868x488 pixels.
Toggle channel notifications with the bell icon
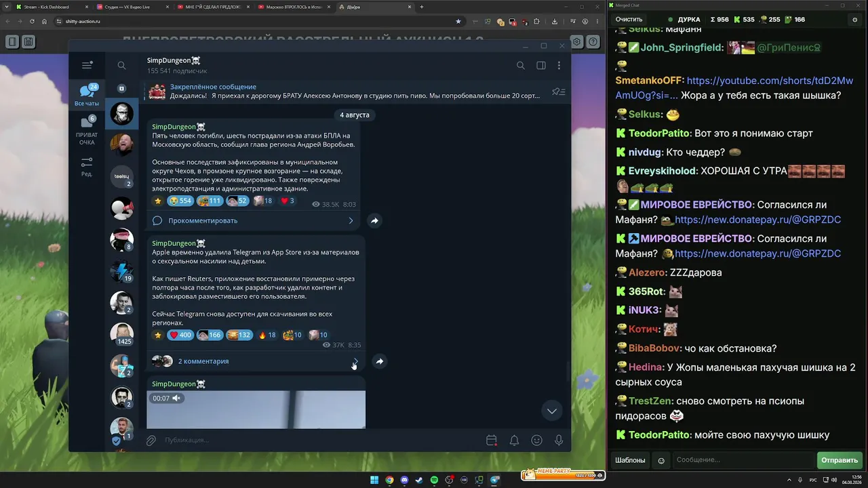point(514,441)
